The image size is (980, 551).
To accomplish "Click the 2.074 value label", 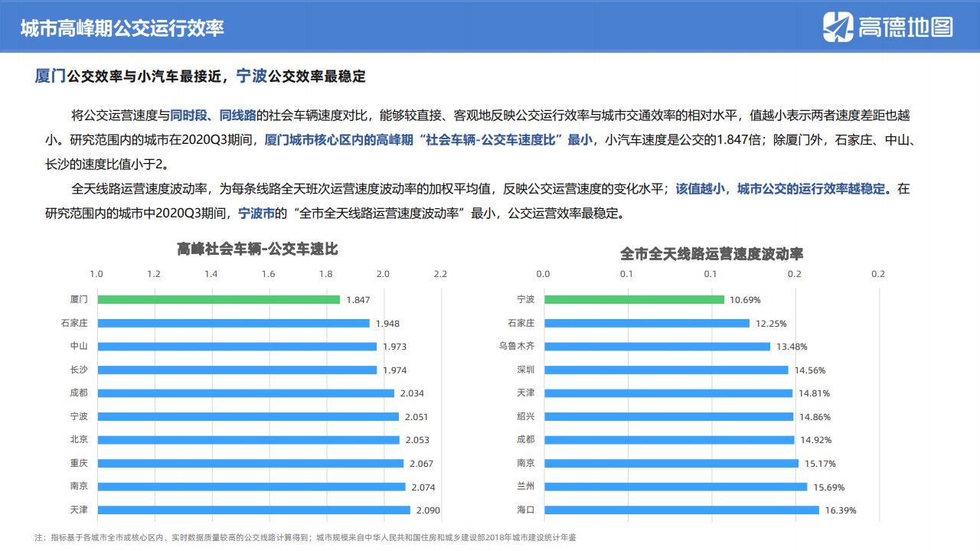I will [423, 487].
